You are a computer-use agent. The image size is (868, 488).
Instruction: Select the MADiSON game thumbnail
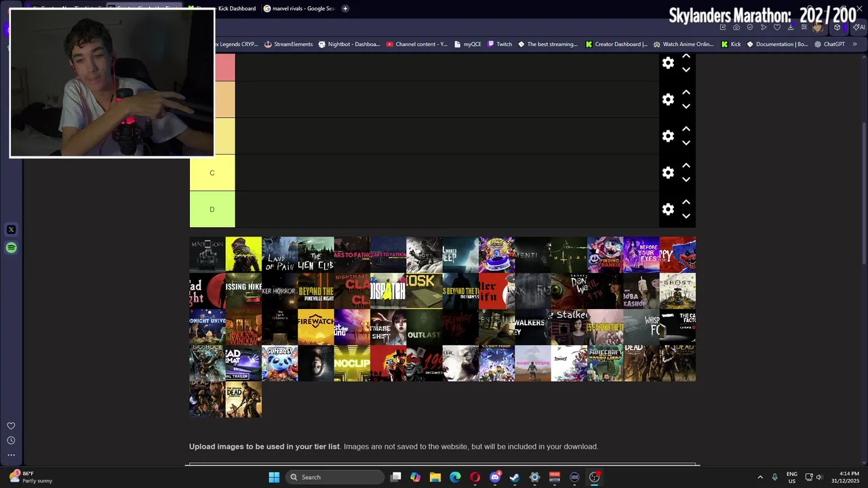click(x=208, y=255)
